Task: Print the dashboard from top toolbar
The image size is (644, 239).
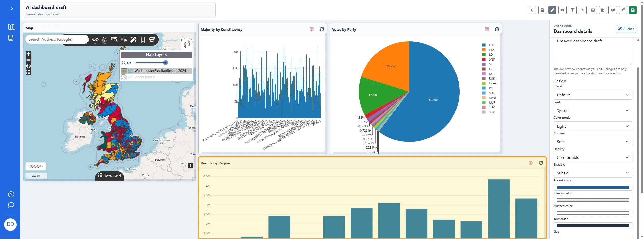Action: click(542, 10)
